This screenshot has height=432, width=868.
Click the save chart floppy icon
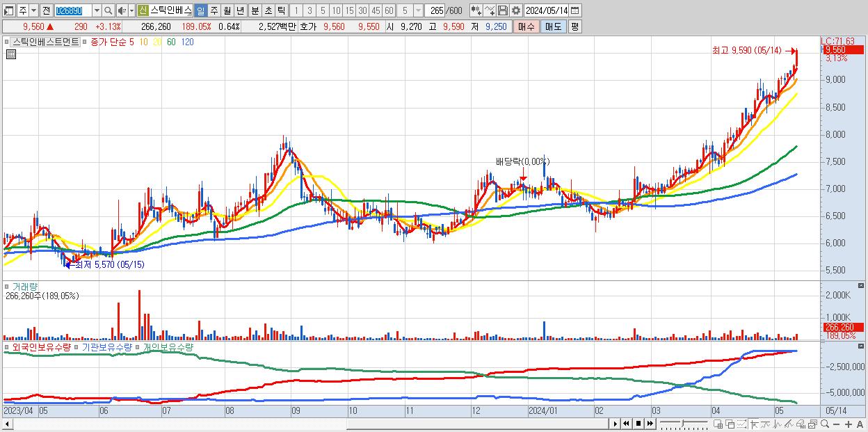503,10
